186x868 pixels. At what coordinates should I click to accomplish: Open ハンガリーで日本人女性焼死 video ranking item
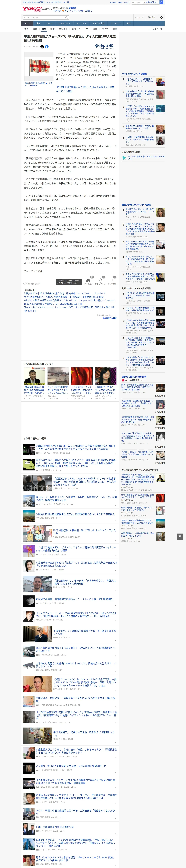[x=140, y=309]
